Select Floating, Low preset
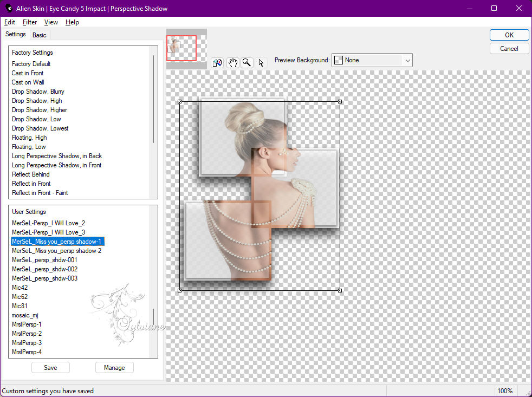This screenshot has height=397, width=532. pyautogui.click(x=29, y=147)
